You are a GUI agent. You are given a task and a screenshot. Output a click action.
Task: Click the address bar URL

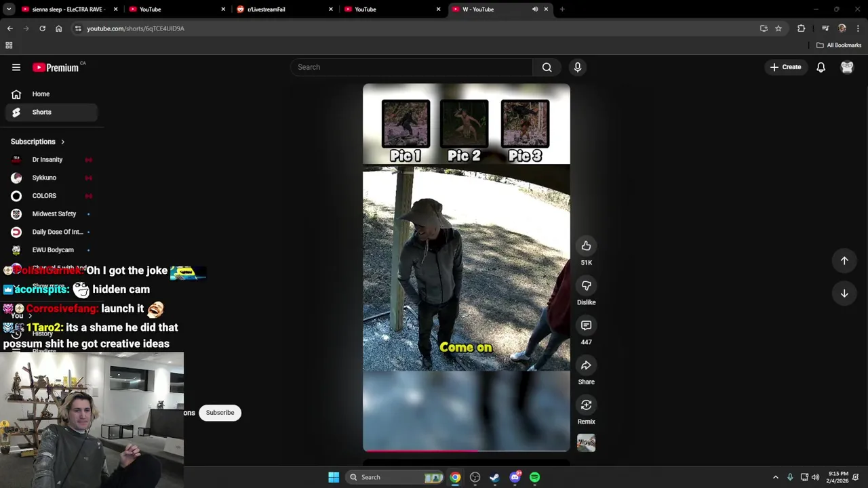[136, 28]
